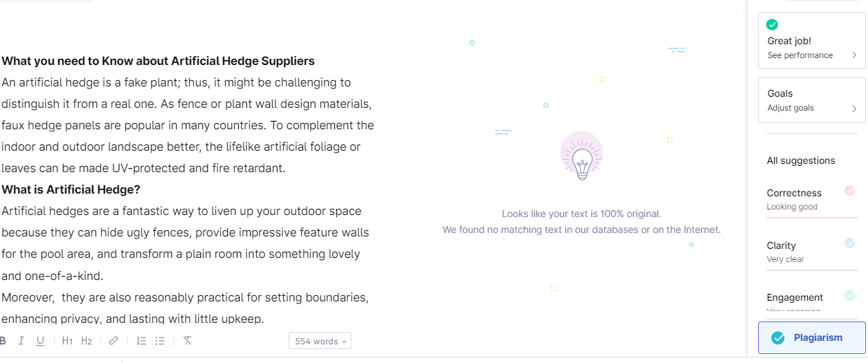The height and width of the screenshot is (363, 868).
Task: Expand the 554 words count dropdown
Action: pos(320,341)
